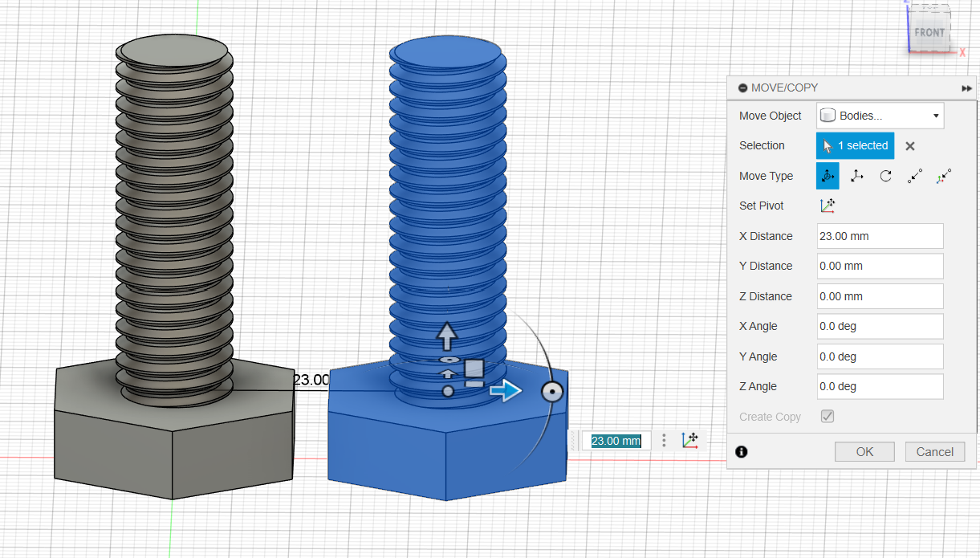Click the small flat bar handle on the manipulator
The image size is (980, 558).
(474, 384)
